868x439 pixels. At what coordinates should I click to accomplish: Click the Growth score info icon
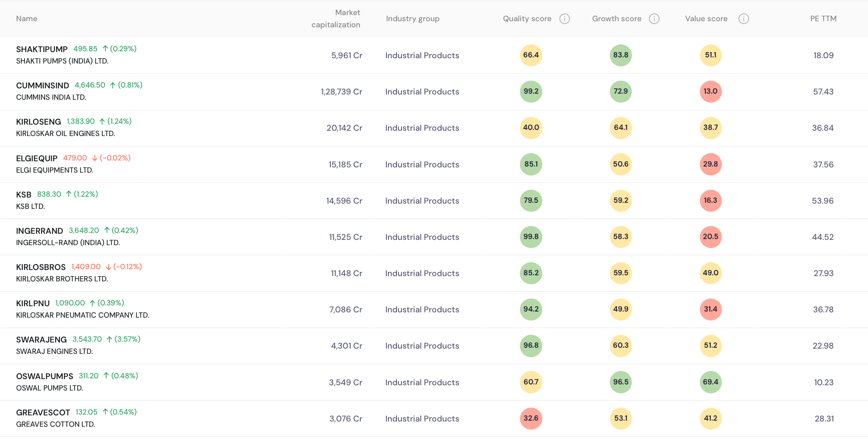(x=654, y=19)
